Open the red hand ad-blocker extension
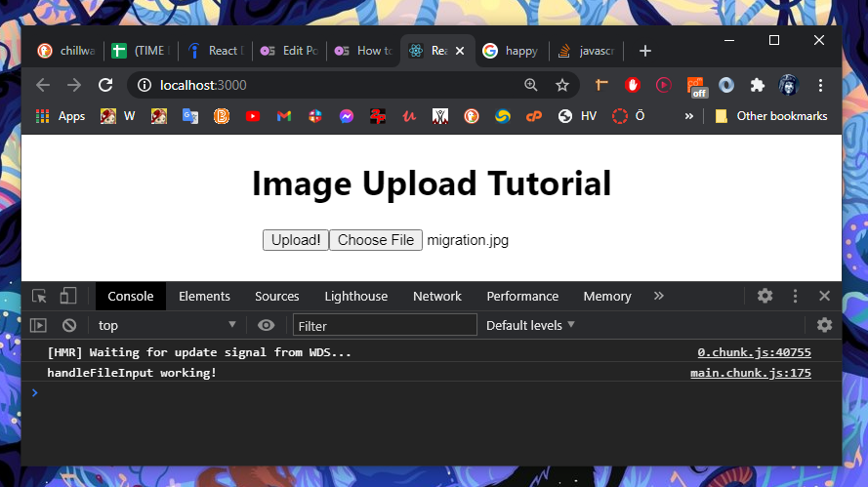The image size is (868, 487). click(x=632, y=85)
